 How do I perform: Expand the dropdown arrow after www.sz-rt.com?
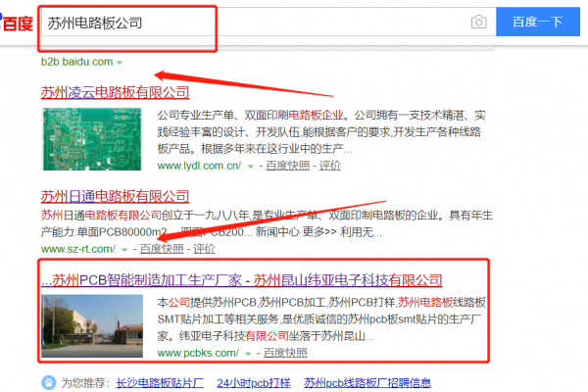pos(124,250)
